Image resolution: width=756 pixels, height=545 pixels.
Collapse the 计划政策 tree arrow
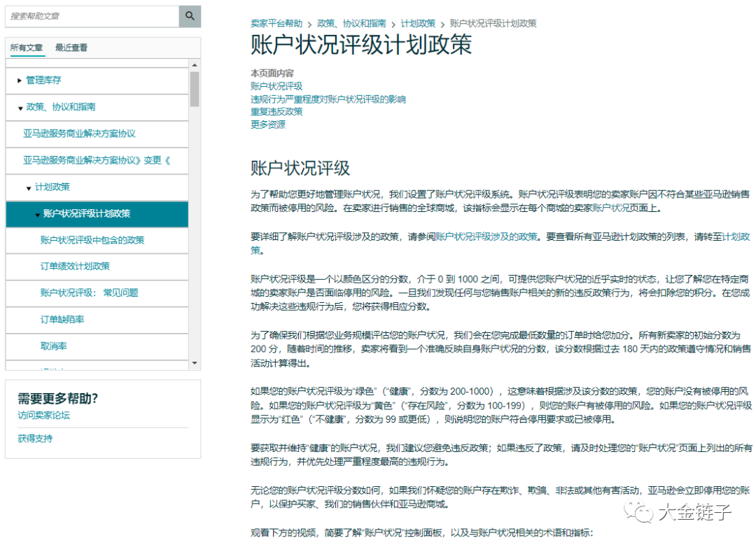point(29,188)
